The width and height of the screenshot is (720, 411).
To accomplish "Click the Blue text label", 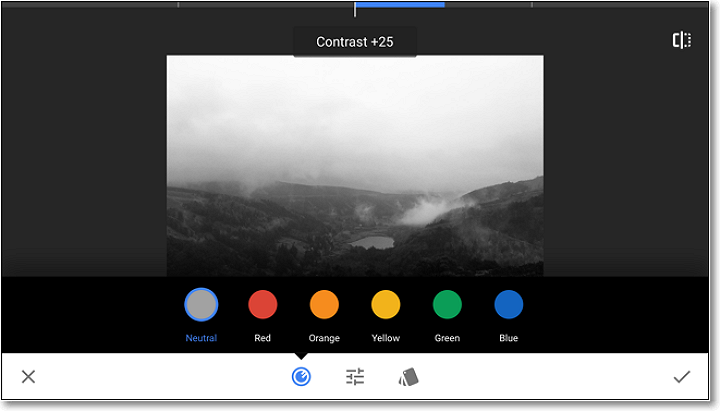I will (x=509, y=338).
